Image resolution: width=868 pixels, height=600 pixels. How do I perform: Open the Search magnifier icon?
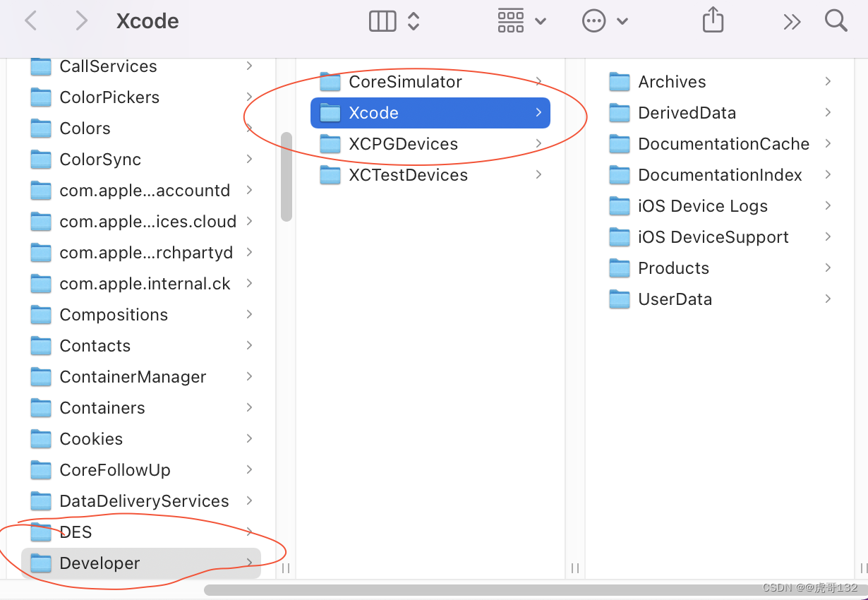point(836,20)
